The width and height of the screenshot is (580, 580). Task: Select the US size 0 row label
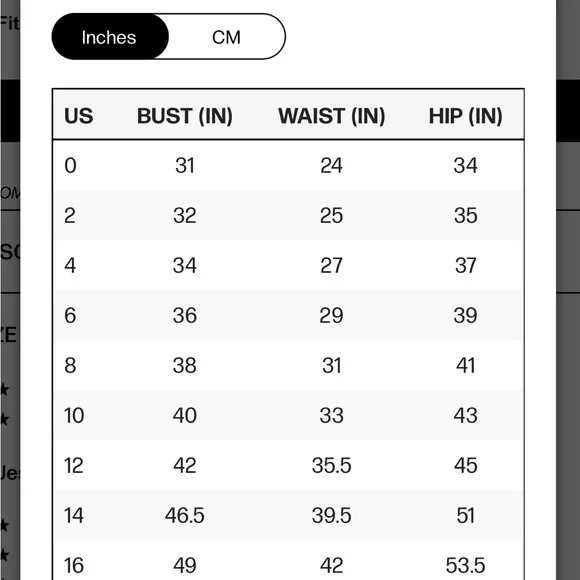(70, 165)
